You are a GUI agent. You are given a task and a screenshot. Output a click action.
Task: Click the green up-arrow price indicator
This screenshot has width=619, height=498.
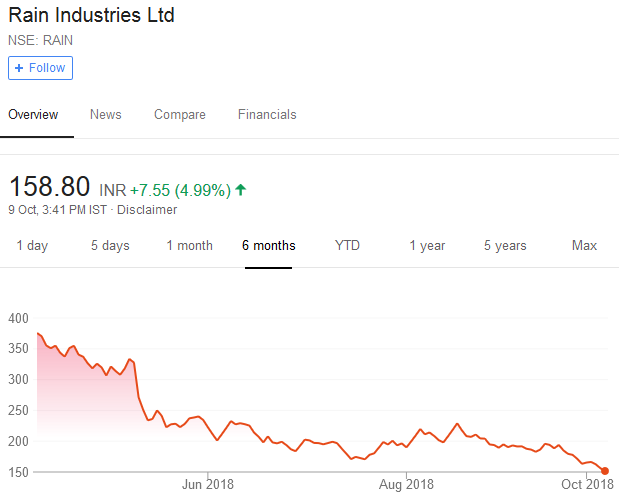(x=241, y=189)
